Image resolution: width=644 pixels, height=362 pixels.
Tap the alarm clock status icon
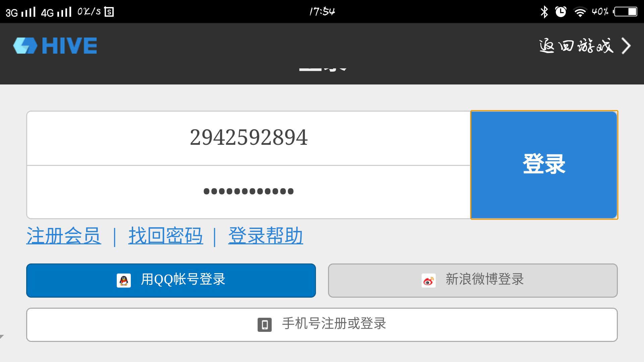click(x=561, y=12)
